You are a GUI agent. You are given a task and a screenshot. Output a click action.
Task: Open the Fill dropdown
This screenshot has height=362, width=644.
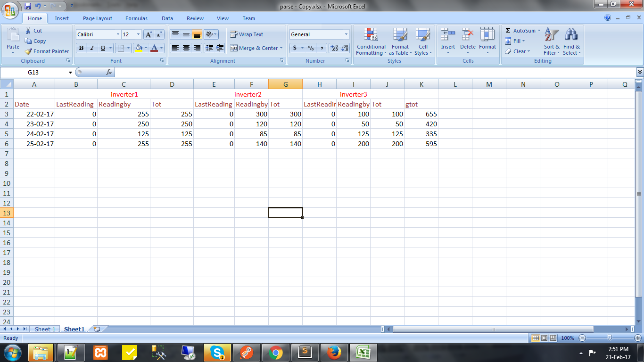(x=515, y=41)
